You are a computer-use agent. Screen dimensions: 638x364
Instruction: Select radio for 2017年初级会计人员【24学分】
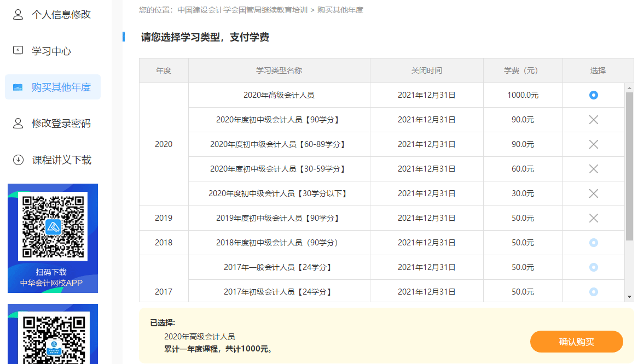click(593, 292)
